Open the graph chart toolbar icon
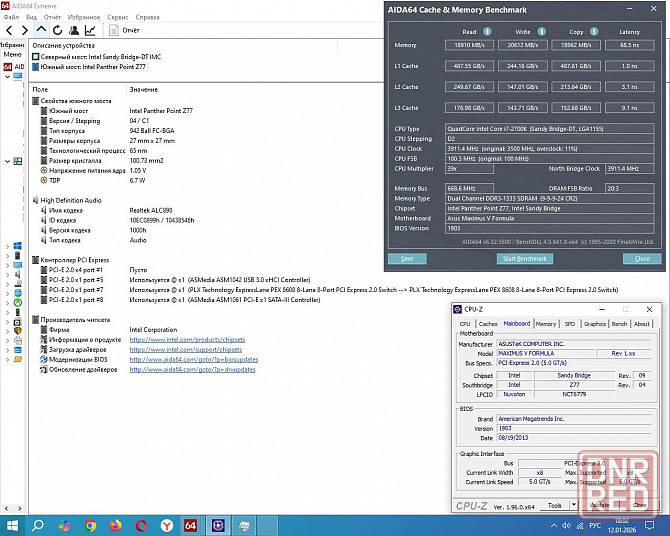This screenshot has height=536, width=670. click(x=92, y=30)
